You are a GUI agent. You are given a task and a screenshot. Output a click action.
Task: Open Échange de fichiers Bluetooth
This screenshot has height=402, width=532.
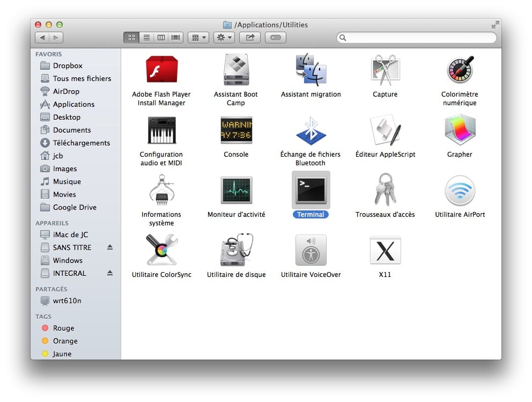(311, 130)
